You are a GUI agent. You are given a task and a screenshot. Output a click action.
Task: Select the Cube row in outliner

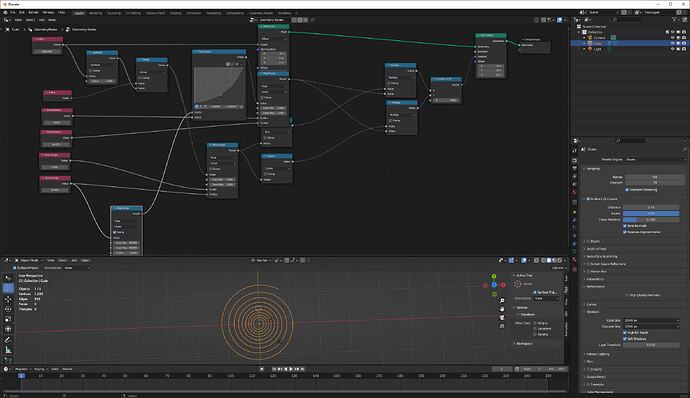coord(629,43)
